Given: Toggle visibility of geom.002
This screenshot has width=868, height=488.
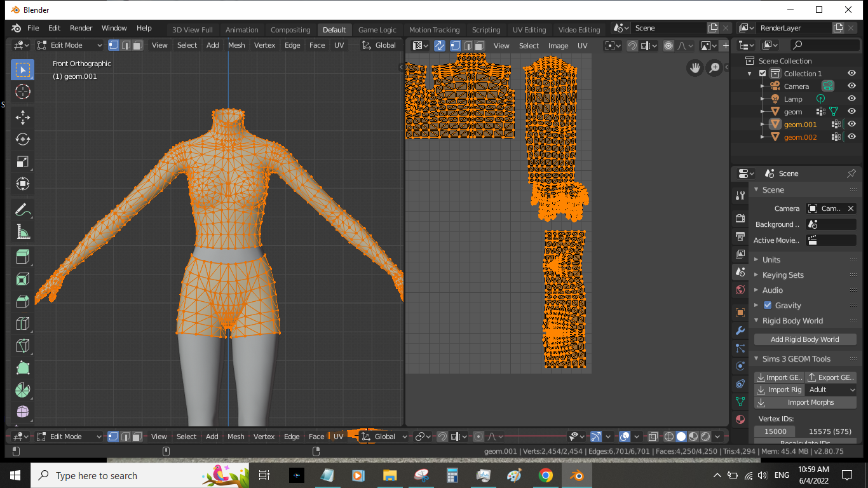Looking at the screenshot, I should (x=851, y=137).
